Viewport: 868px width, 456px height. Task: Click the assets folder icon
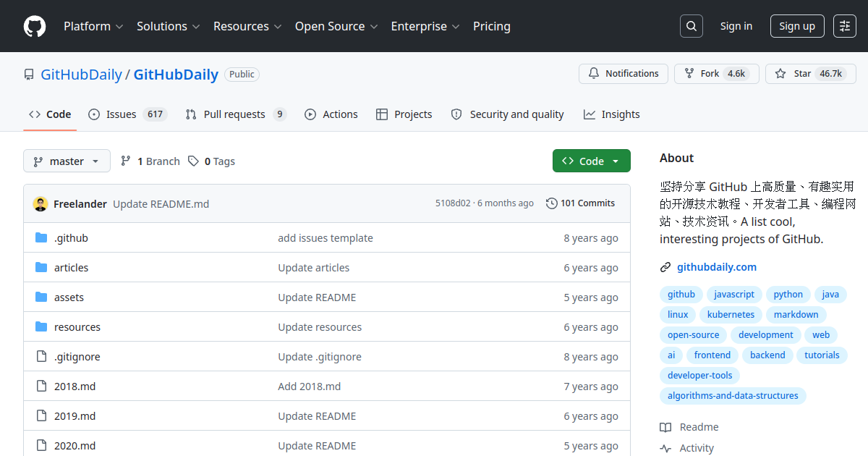(x=41, y=297)
